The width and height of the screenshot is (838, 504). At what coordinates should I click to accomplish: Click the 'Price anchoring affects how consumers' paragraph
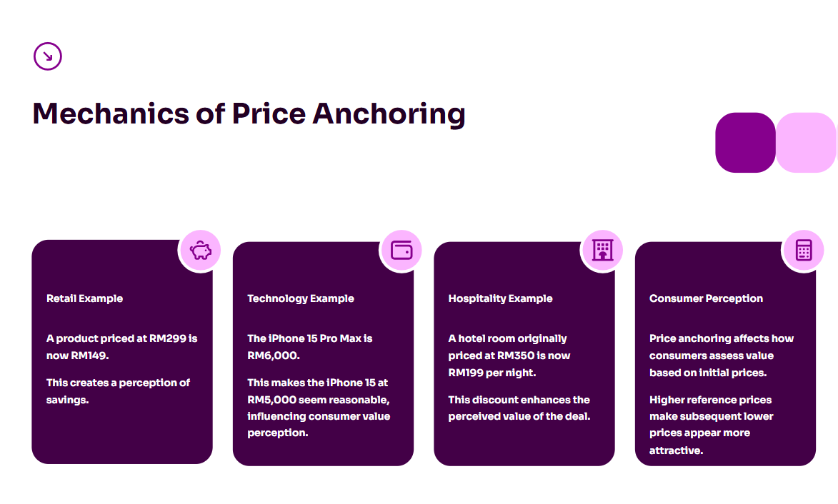coord(721,356)
